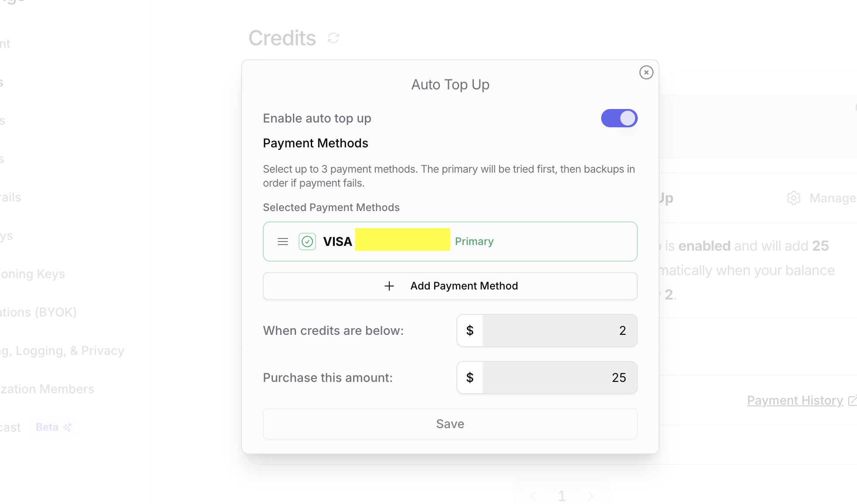Screen dimensions: 857x504
Task: Click the Manage gear icon
Action: [x=794, y=198]
